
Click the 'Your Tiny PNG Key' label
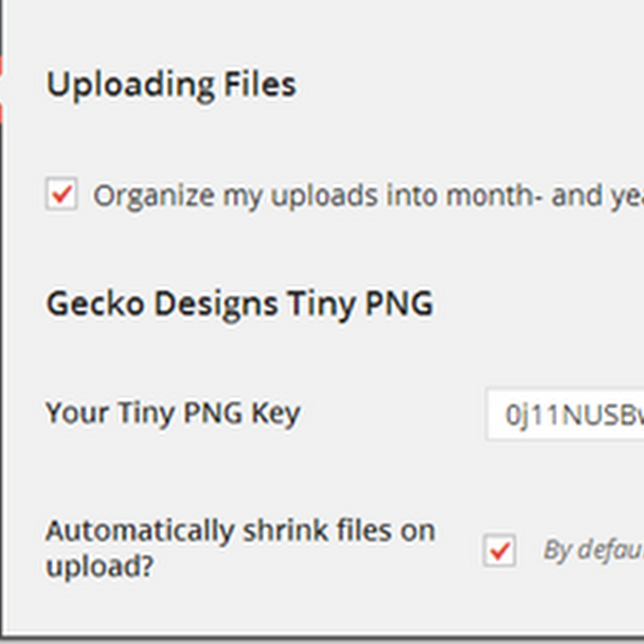[x=173, y=414]
